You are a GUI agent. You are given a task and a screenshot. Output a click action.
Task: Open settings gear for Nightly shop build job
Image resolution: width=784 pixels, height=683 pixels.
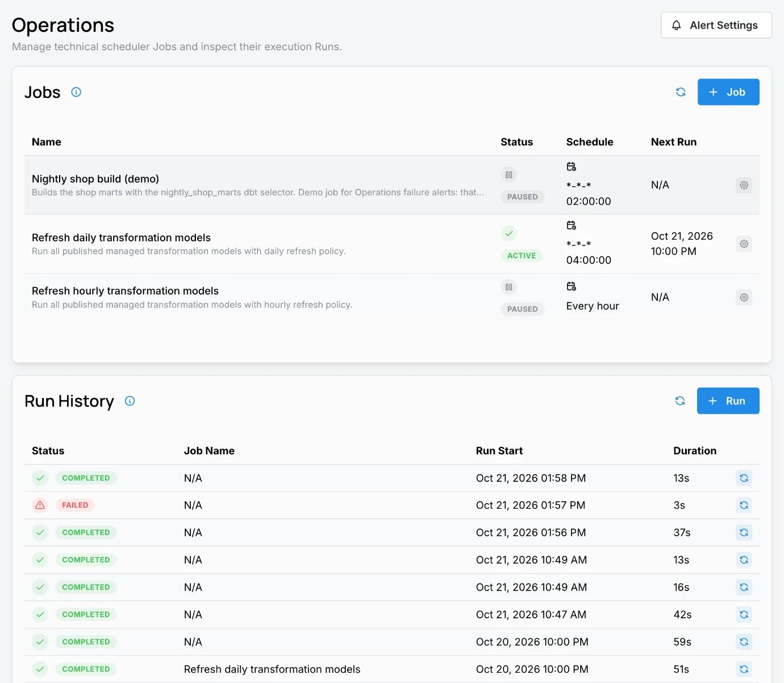[744, 185]
